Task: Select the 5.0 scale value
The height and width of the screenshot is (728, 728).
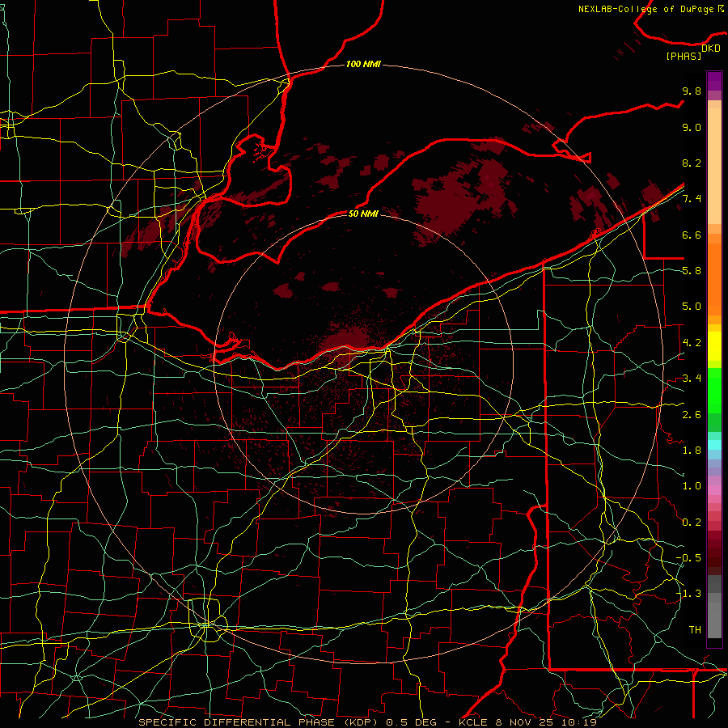Action: coord(692,307)
